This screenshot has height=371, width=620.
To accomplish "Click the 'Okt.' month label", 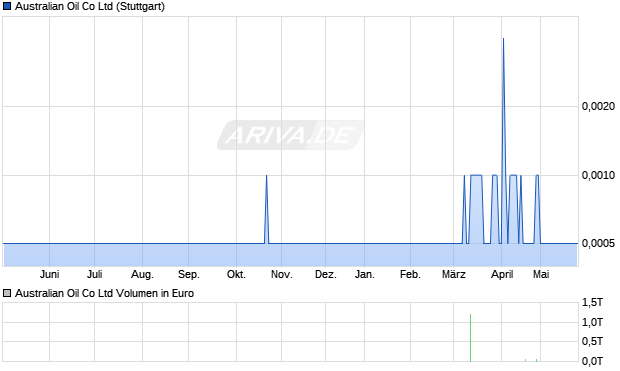I will [236, 274].
